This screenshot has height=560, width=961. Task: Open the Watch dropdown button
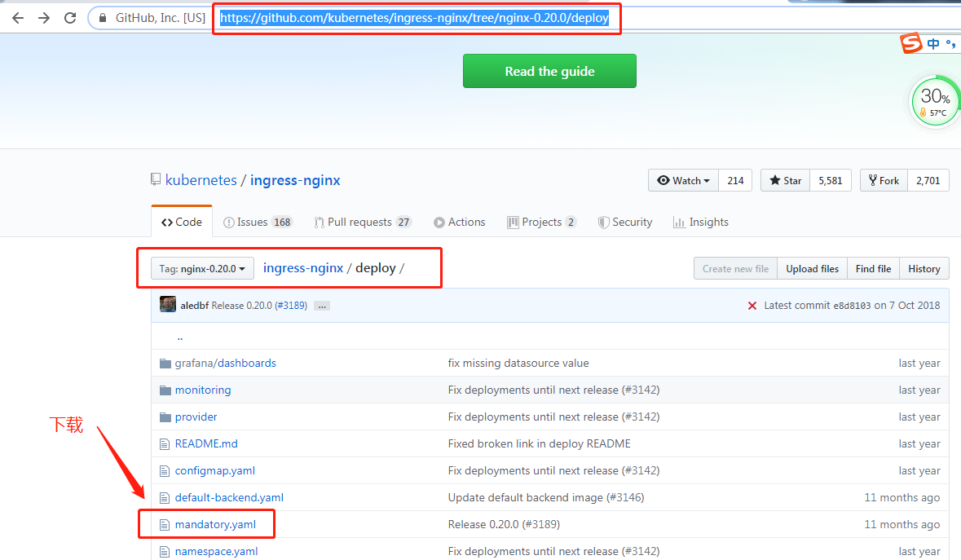683,181
